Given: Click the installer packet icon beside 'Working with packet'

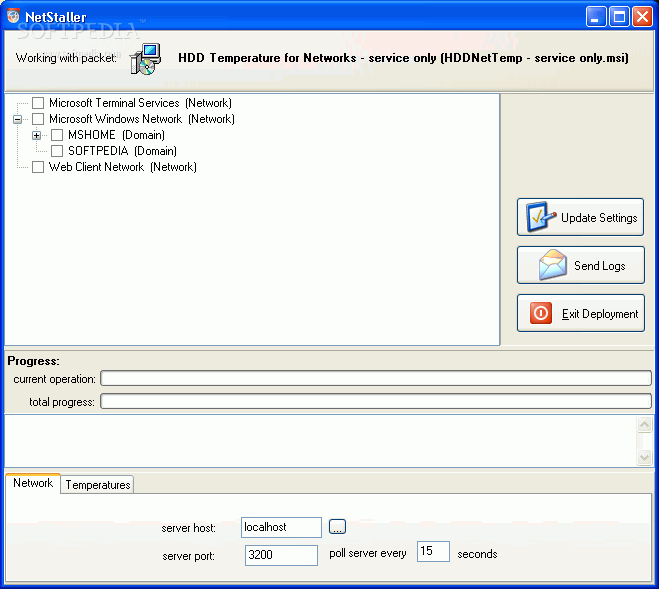Looking at the screenshot, I should pyautogui.click(x=145, y=59).
